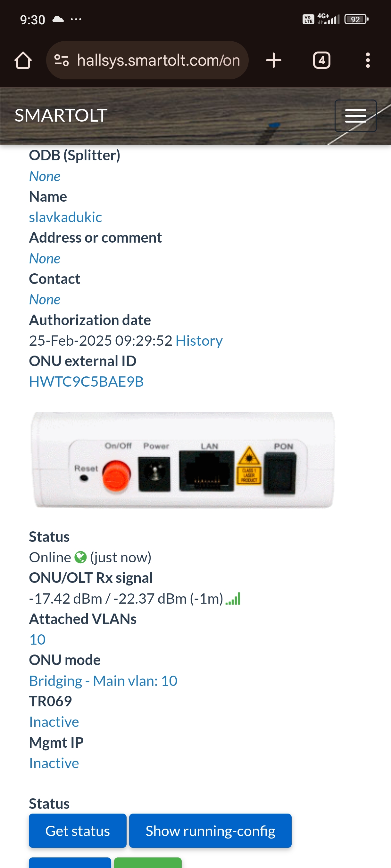Open the browser three-dot menu
The image size is (391, 868).
coord(368,61)
